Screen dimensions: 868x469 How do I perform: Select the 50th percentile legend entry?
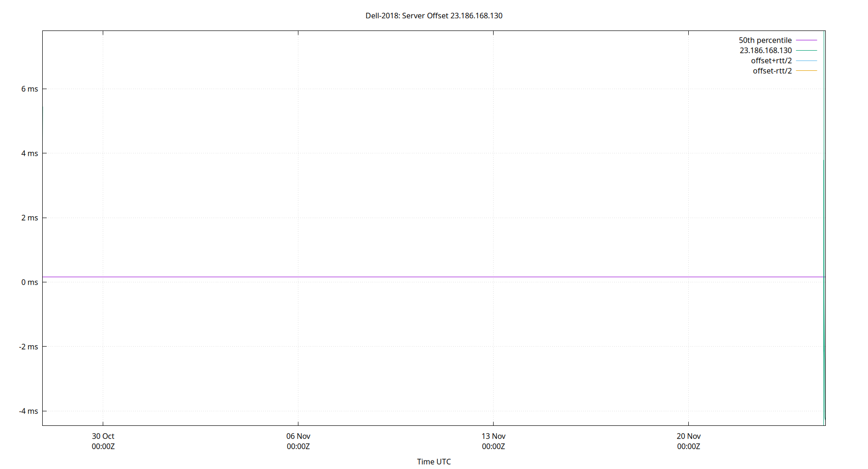765,40
